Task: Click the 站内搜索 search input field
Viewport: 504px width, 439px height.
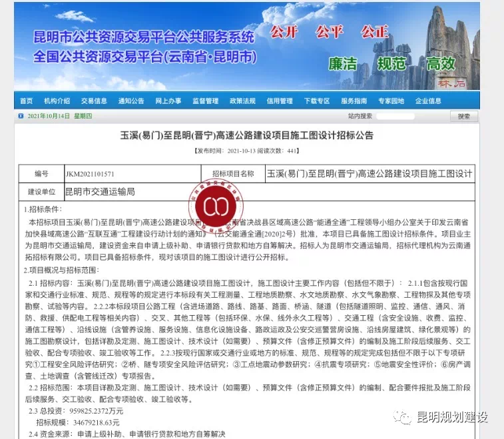Action: [x=395, y=116]
